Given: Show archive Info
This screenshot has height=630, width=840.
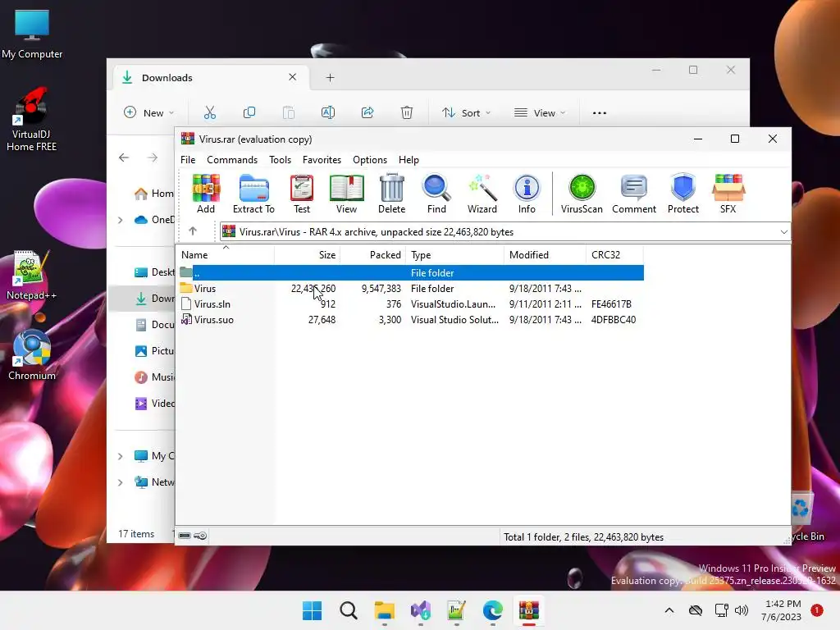Looking at the screenshot, I should tap(527, 194).
